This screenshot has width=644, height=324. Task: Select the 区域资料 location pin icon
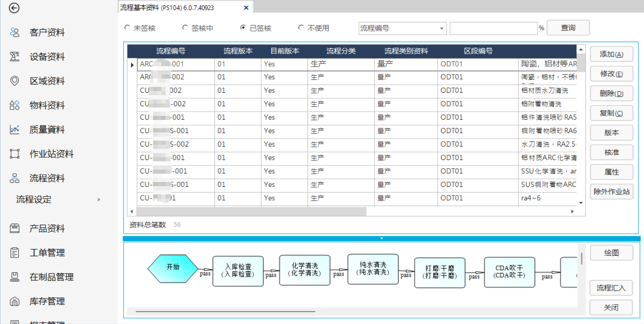tap(14, 81)
